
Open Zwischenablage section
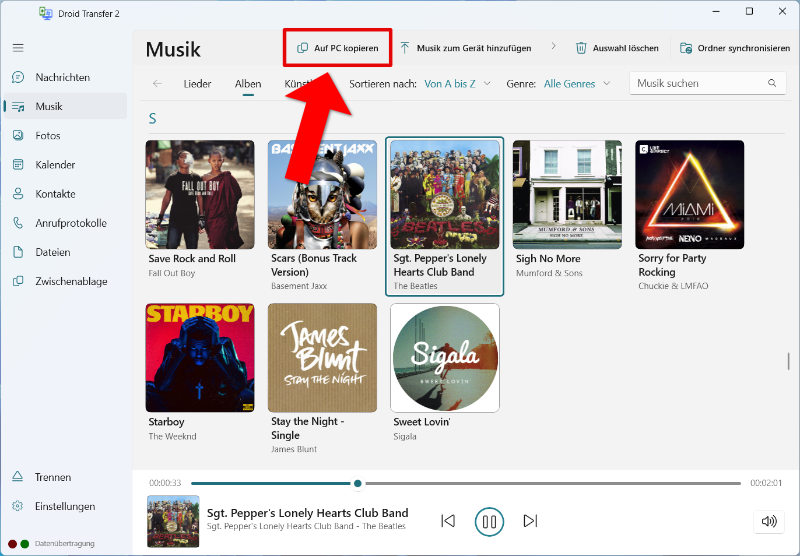(71, 281)
